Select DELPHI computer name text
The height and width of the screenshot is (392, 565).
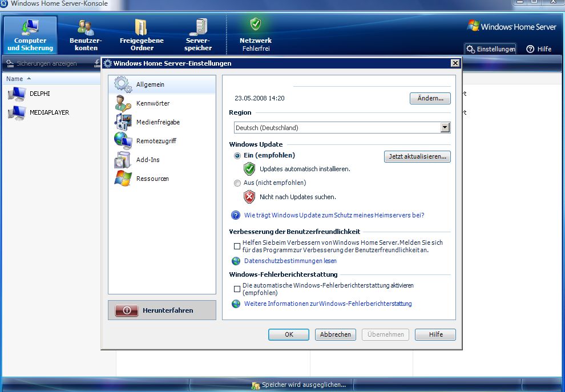(x=39, y=94)
